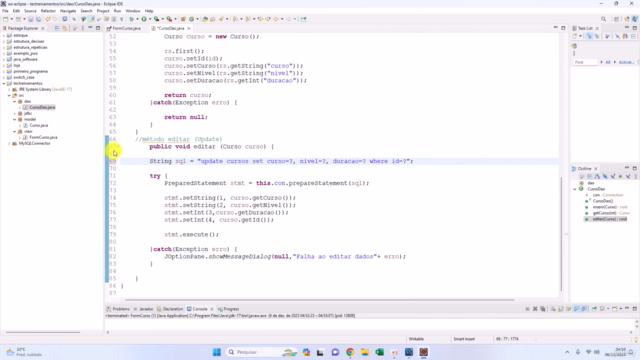The height and width of the screenshot is (360, 640).
Task: Click the Debug bug icon in toolbar
Action: tap(131, 19)
